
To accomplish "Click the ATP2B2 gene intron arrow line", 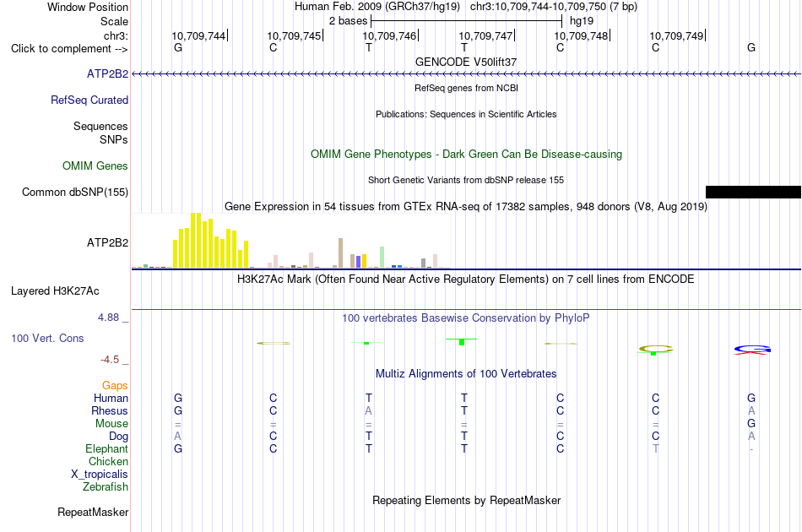I will pos(466,74).
